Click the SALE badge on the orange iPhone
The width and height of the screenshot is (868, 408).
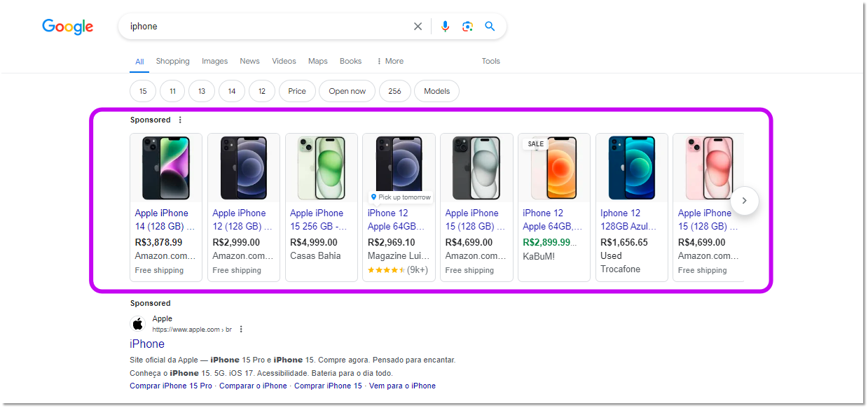(x=535, y=143)
